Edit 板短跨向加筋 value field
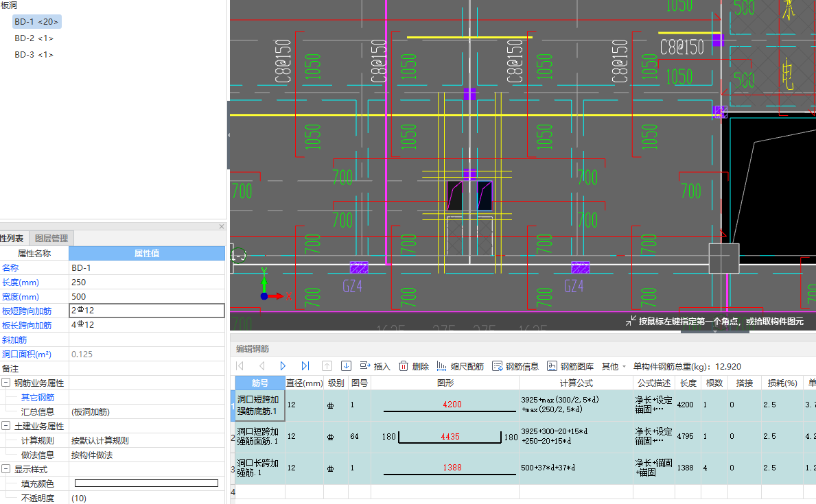This screenshot has height=504, width=816. (147, 311)
